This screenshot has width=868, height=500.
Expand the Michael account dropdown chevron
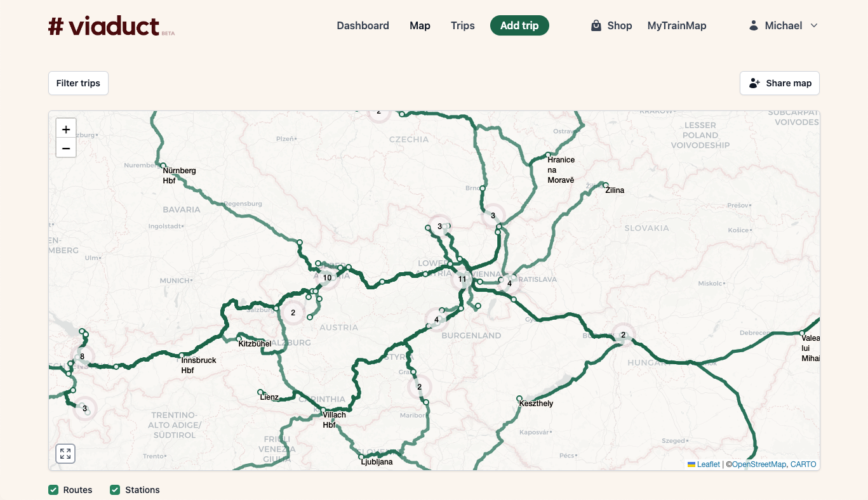(814, 25)
